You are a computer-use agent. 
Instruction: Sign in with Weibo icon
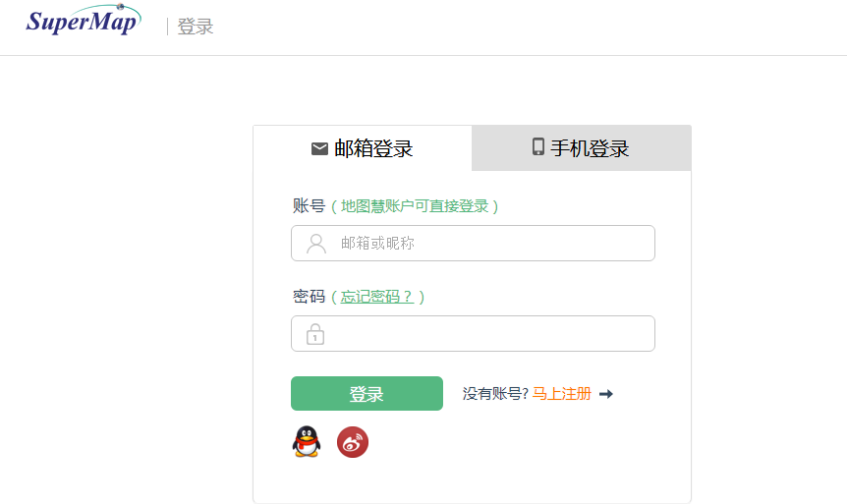coord(353,442)
